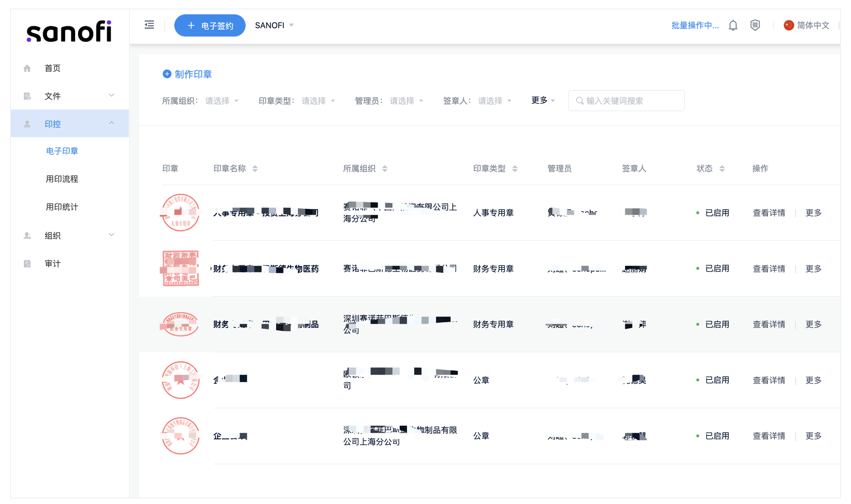The height and width of the screenshot is (504, 851).
Task: Open the 签章人 filter dropdown
Action: [x=495, y=101]
